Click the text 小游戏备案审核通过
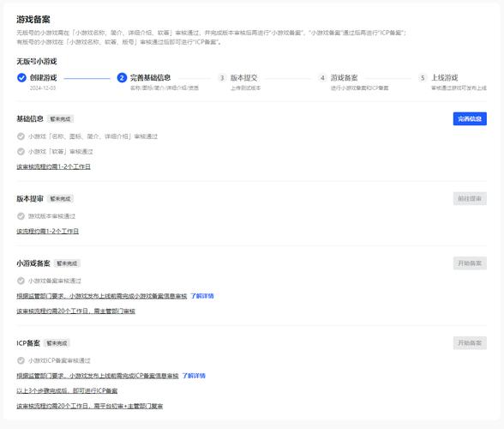This screenshot has height=429, width=504. click(55, 281)
